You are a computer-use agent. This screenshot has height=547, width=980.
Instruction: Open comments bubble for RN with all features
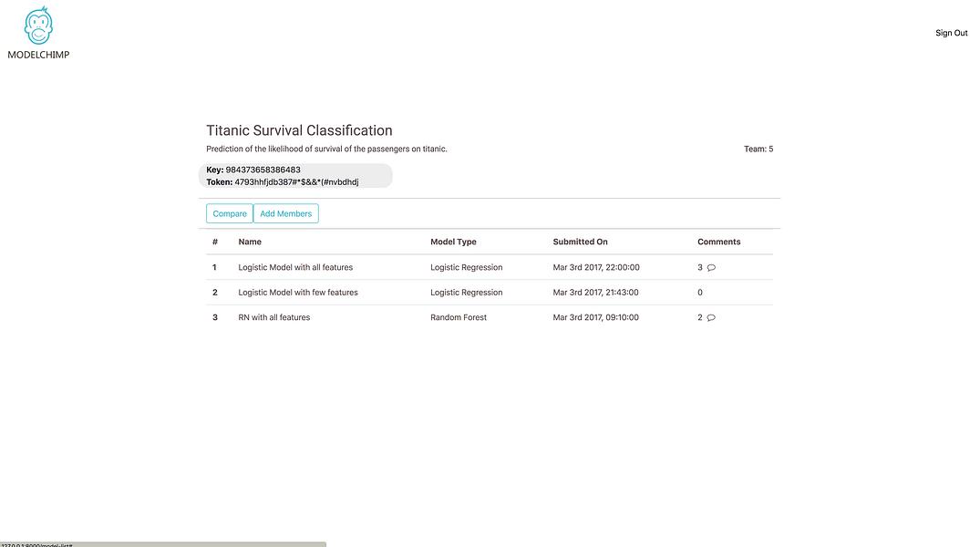click(x=711, y=317)
